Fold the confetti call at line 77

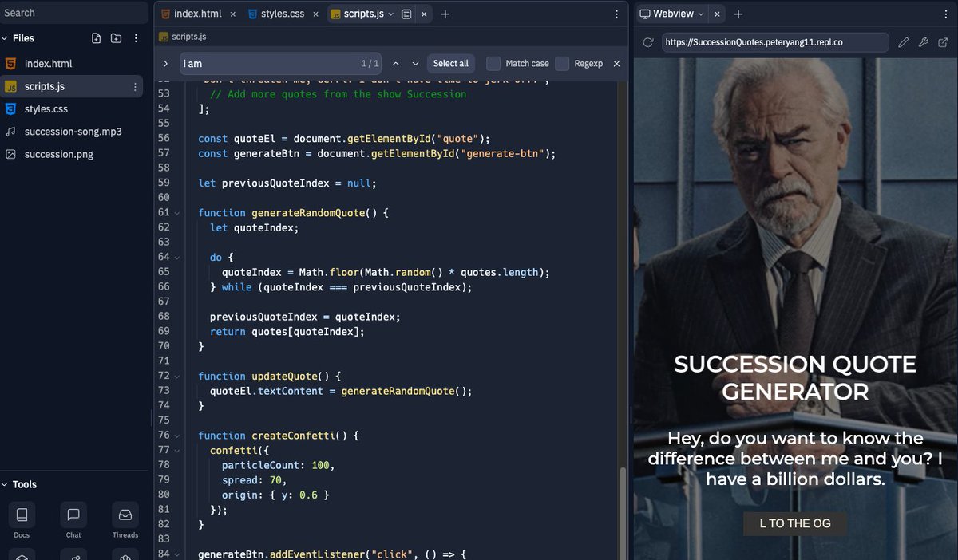tap(177, 450)
